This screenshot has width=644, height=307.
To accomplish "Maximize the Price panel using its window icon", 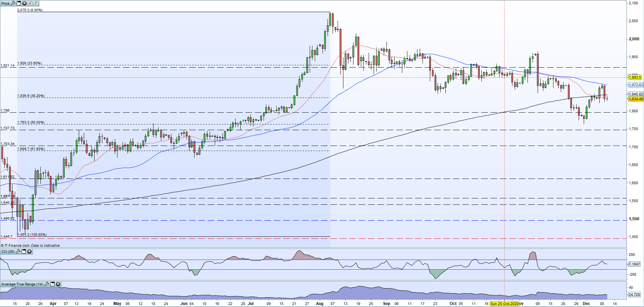I will (19, 3).
